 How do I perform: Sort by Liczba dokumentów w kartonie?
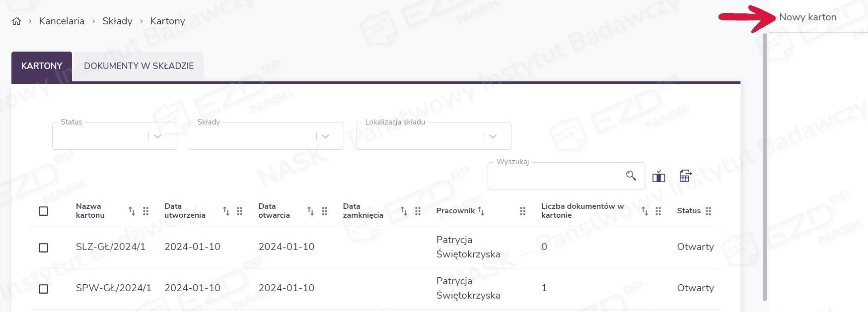tap(645, 211)
